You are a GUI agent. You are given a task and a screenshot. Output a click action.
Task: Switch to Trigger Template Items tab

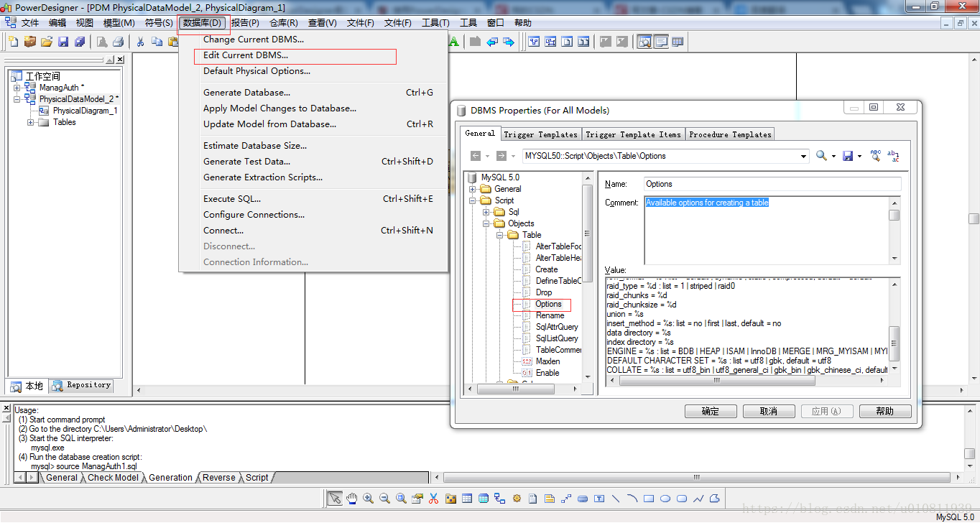[633, 134]
